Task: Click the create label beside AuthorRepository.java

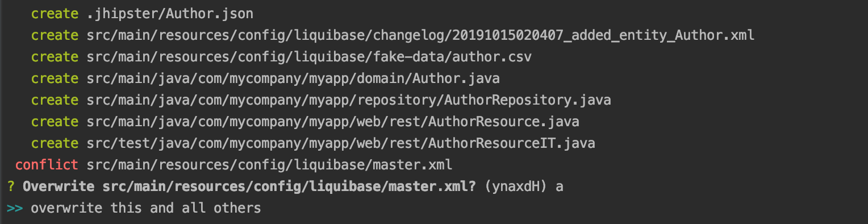Action: coord(55,100)
